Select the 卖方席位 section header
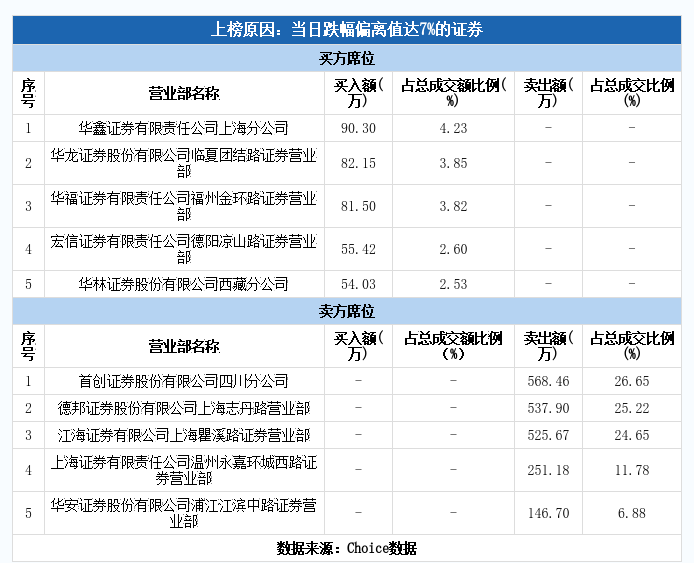The image size is (694, 563). coord(347,311)
